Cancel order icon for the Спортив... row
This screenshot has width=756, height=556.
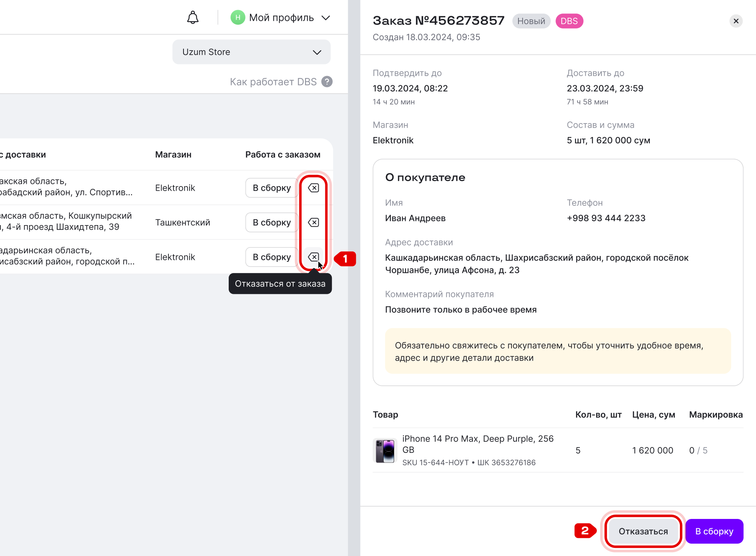(x=313, y=188)
